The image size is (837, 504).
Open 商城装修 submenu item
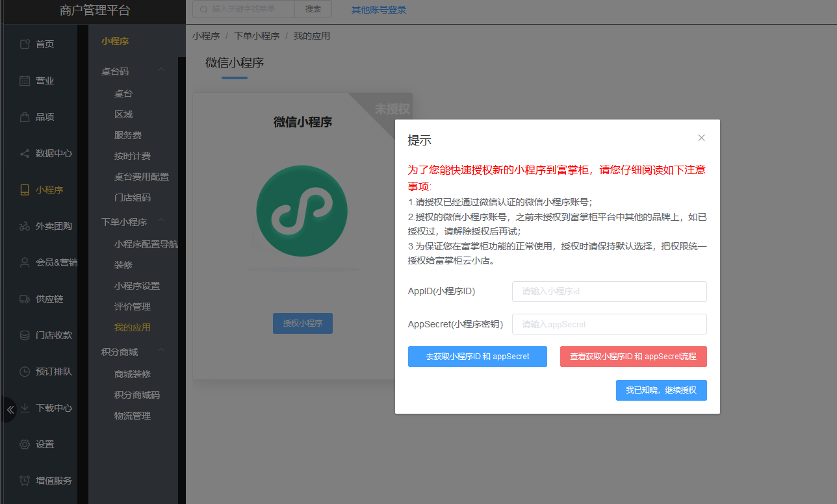coord(133,374)
